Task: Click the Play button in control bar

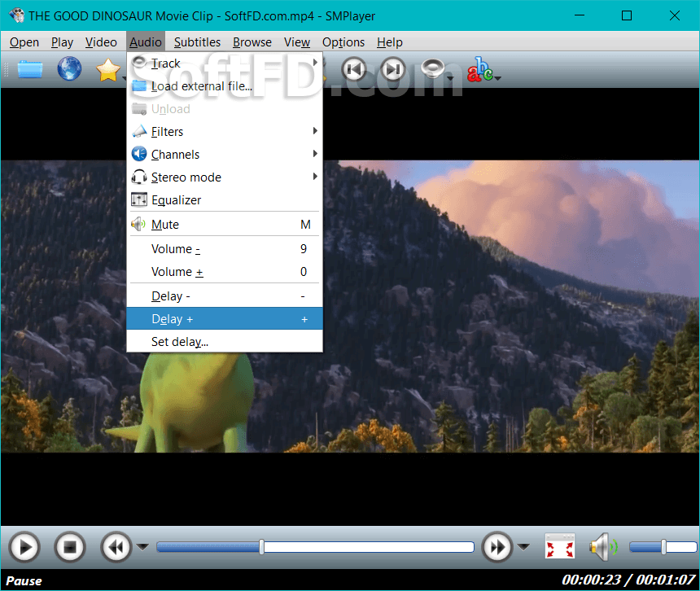Action: pos(24,547)
